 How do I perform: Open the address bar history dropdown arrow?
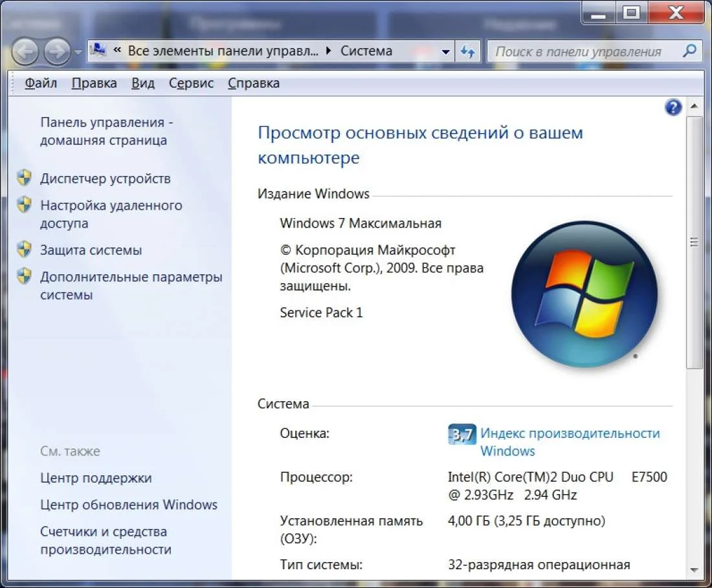(x=445, y=52)
